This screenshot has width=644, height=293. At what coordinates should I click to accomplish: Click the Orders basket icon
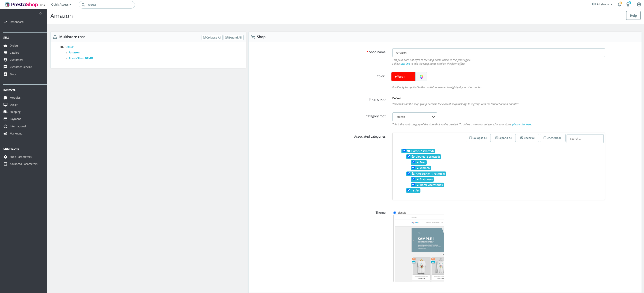click(5, 46)
